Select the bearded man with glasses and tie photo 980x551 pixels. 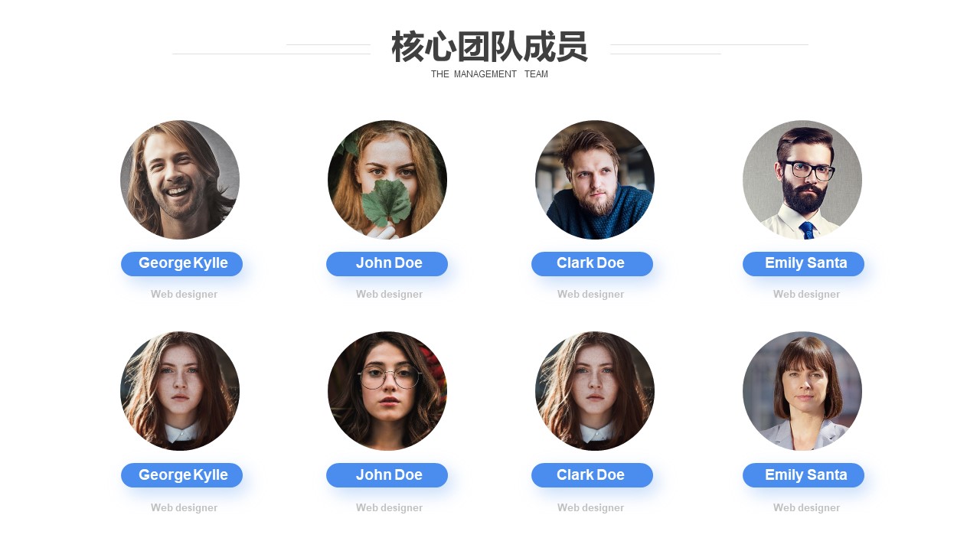point(802,180)
